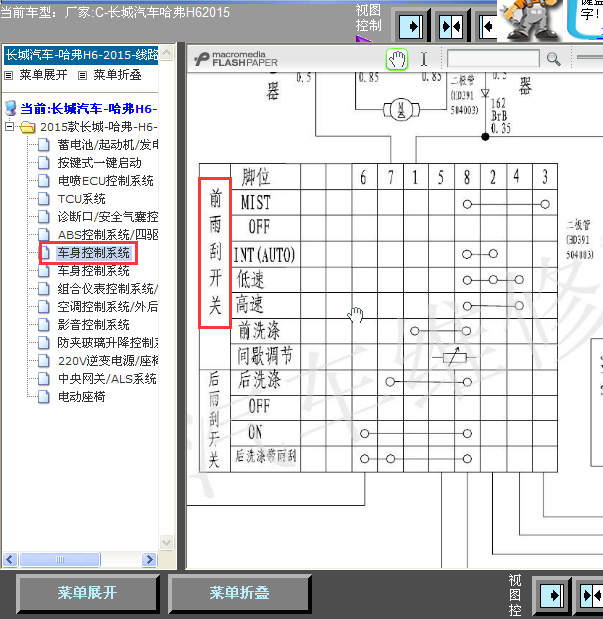Click the motor symbol in wiring diagram
Image resolution: width=603 pixels, height=619 pixels.
(401, 109)
